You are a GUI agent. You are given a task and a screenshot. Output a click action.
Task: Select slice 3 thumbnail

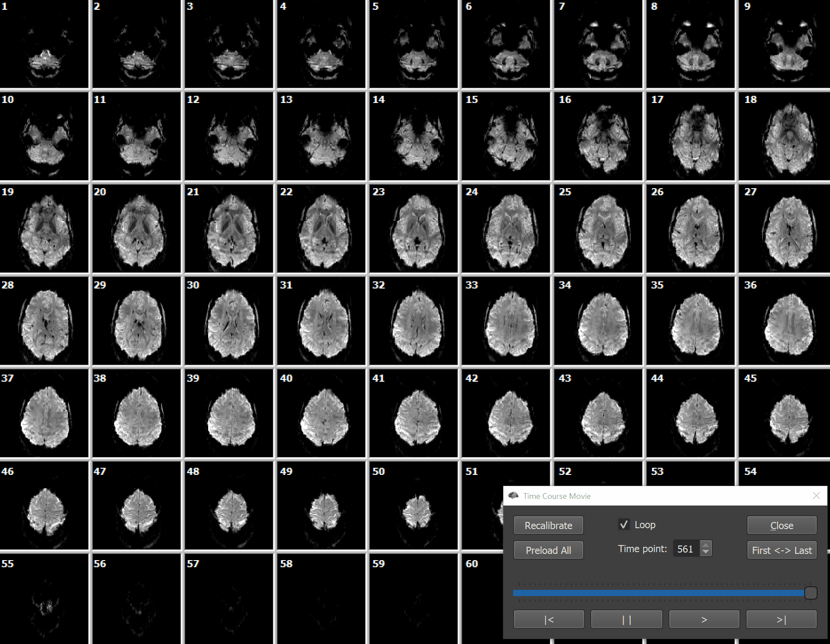[229, 44]
